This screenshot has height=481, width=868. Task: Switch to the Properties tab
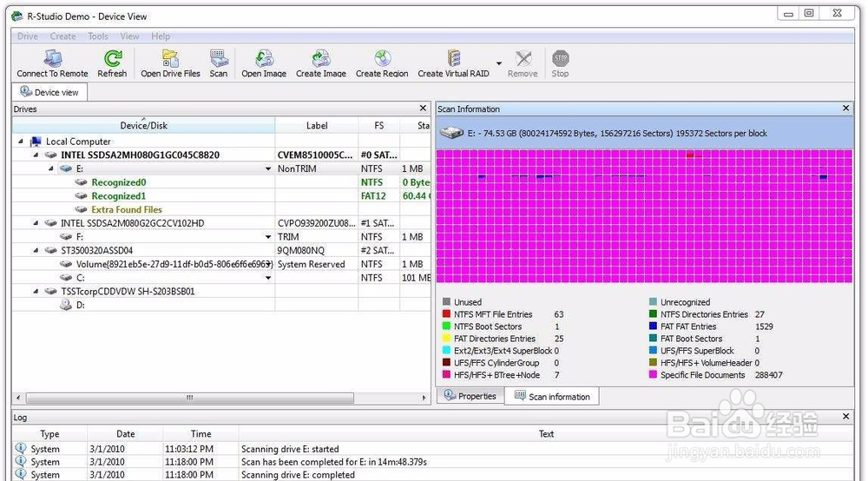(x=470, y=396)
